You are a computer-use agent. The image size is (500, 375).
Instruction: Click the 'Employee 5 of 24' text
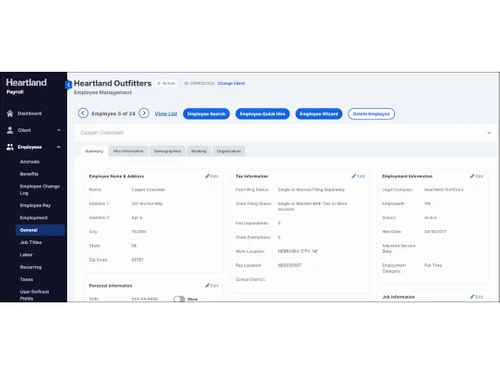[113, 114]
